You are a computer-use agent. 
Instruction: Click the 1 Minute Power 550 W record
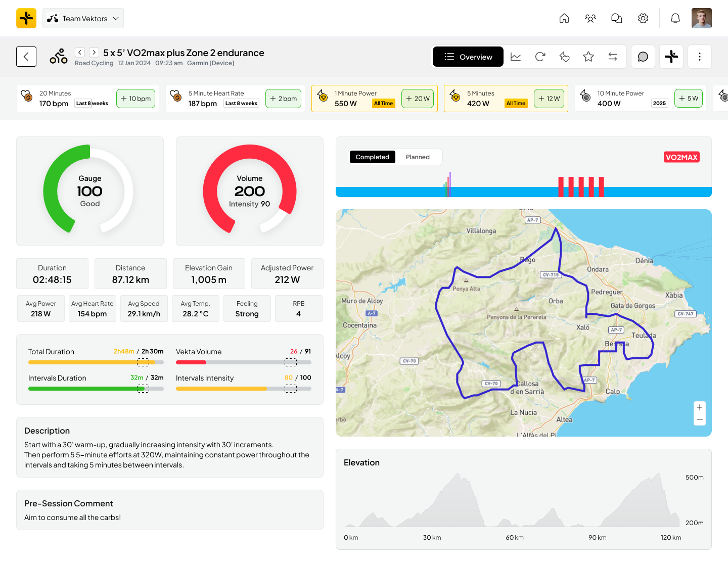point(375,99)
